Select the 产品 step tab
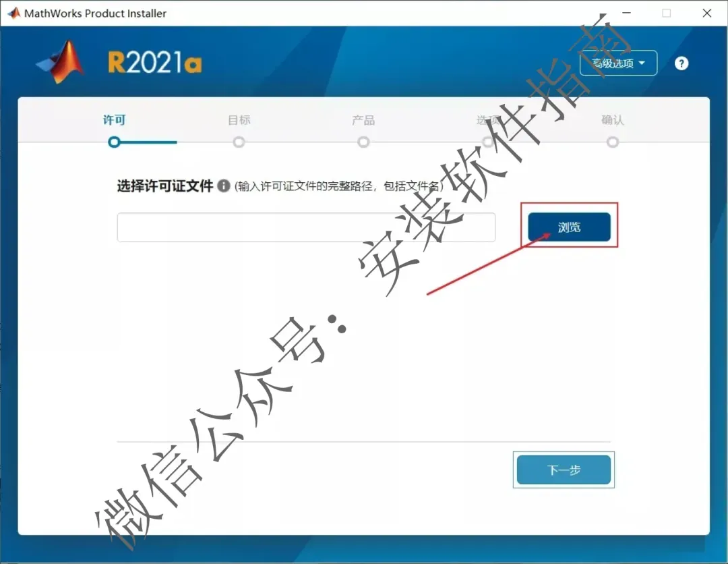 tap(363, 120)
